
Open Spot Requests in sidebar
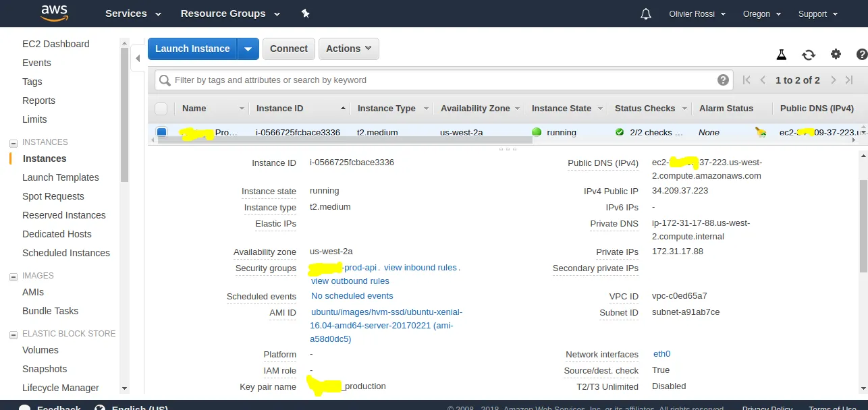point(53,196)
